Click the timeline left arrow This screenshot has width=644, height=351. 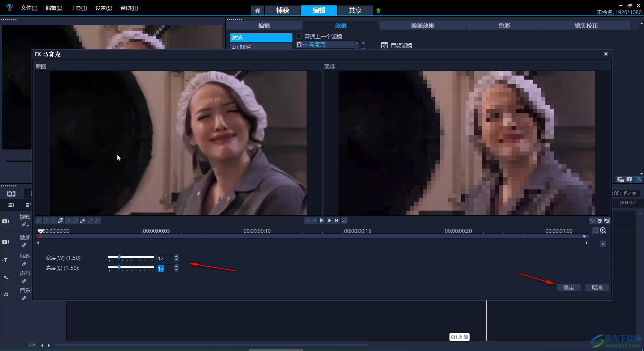38,243
